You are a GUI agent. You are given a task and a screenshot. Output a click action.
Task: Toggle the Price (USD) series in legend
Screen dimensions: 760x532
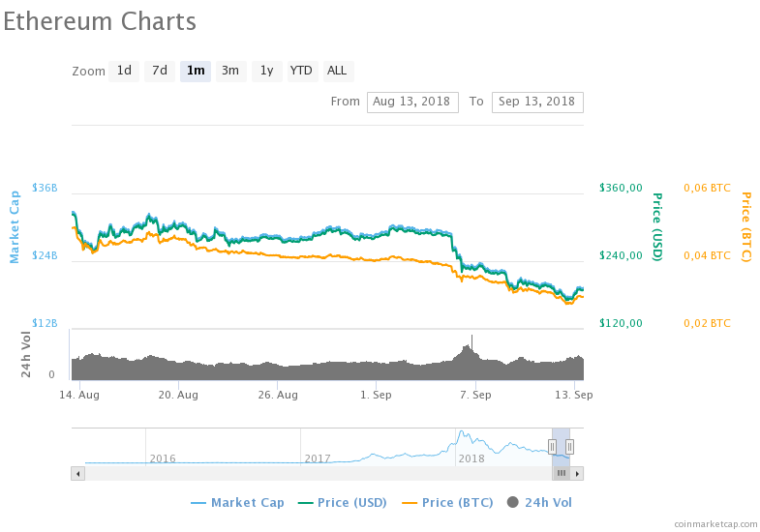pyautogui.click(x=342, y=503)
